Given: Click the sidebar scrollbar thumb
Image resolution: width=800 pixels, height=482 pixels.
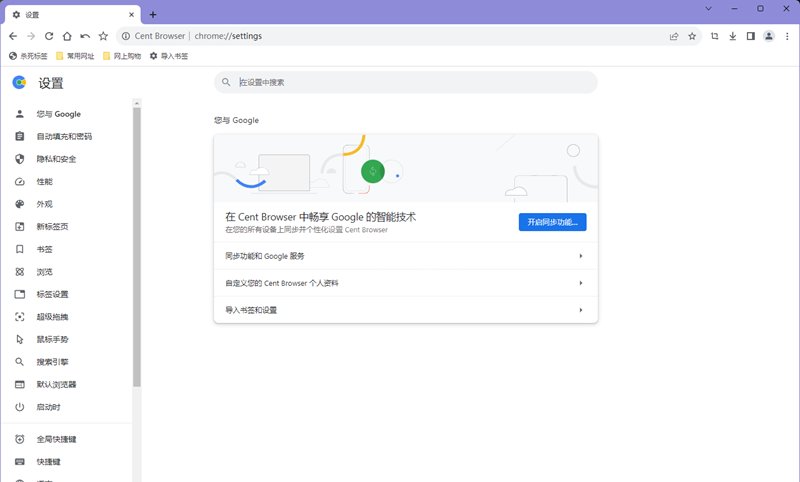Looking at the screenshot, I should [x=137, y=247].
